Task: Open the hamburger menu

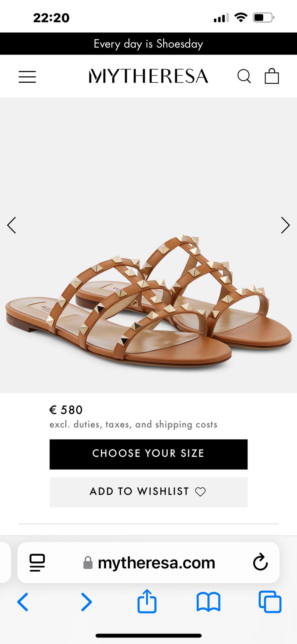Action: pyautogui.click(x=27, y=77)
